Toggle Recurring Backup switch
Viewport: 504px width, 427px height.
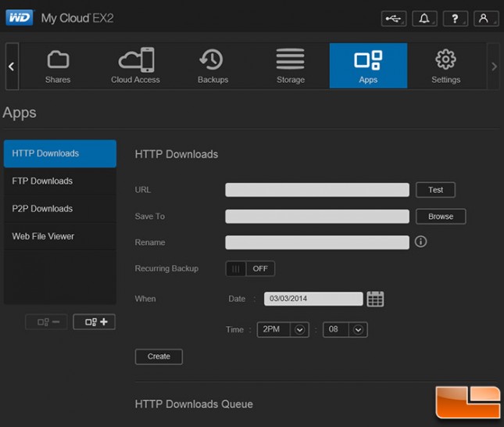coord(250,269)
